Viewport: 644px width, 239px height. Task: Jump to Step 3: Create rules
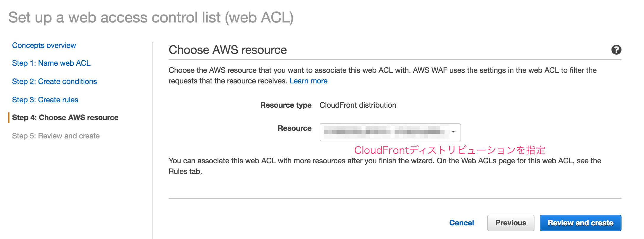(45, 100)
